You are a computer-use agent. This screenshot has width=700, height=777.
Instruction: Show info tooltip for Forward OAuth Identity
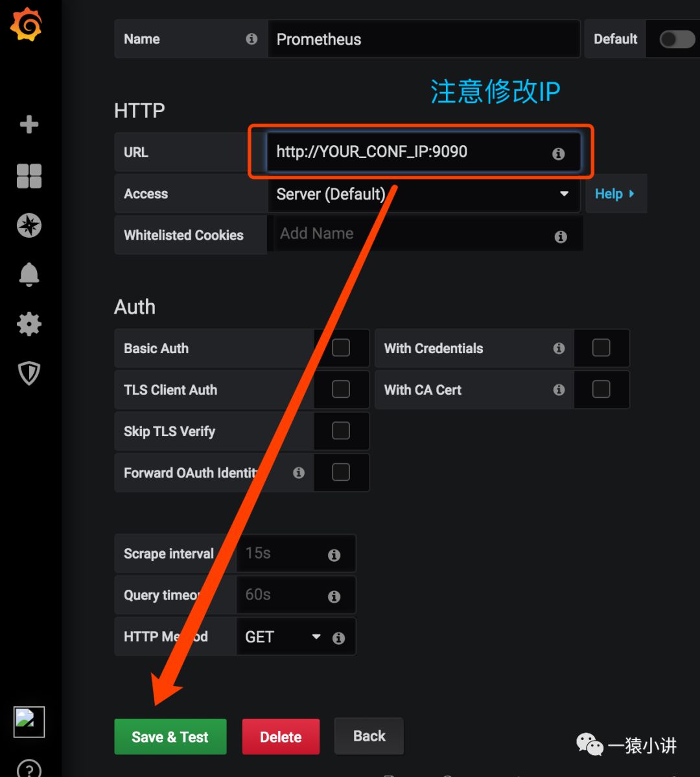[298, 472]
